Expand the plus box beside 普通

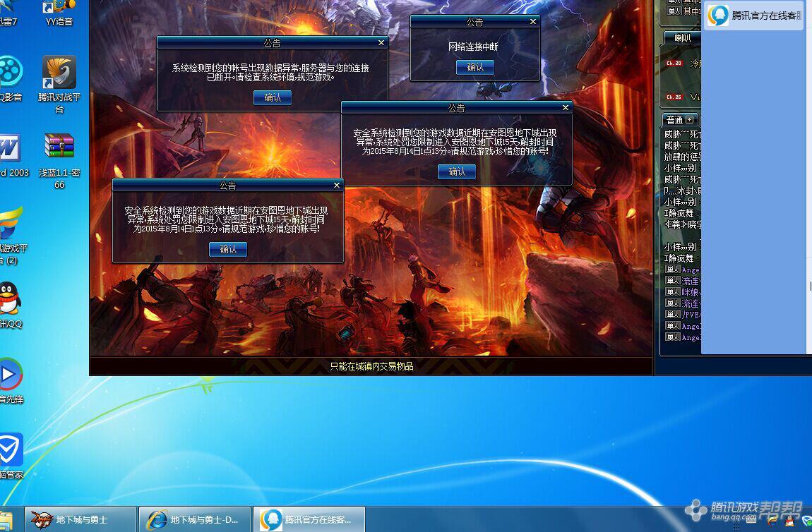click(689, 119)
